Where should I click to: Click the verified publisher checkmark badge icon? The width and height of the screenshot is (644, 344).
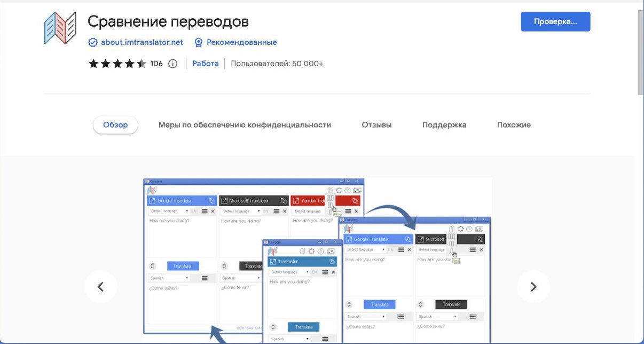pyautogui.click(x=93, y=42)
